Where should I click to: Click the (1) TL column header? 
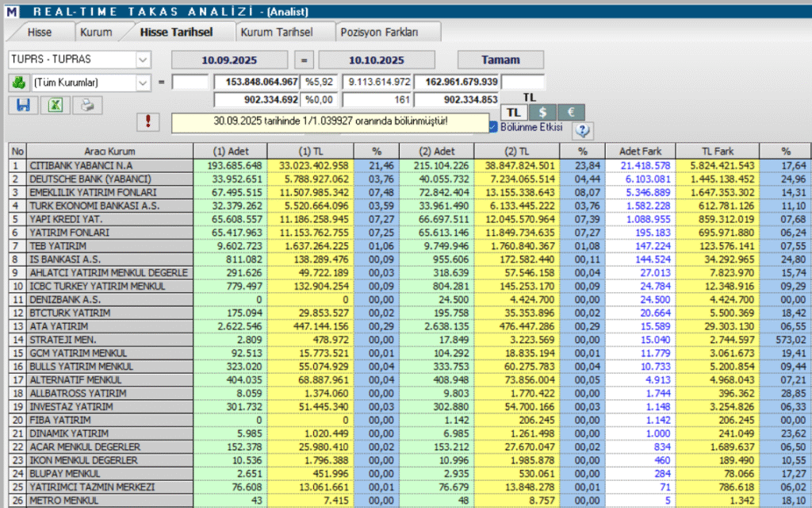click(310, 152)
